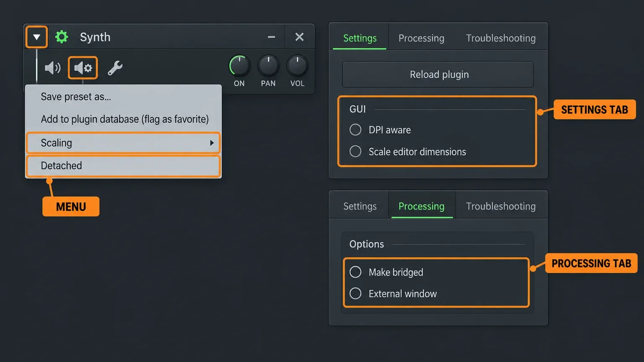Select Processing tab in lower panel
This screenshot has height=362, width=644.
[421, 206]
